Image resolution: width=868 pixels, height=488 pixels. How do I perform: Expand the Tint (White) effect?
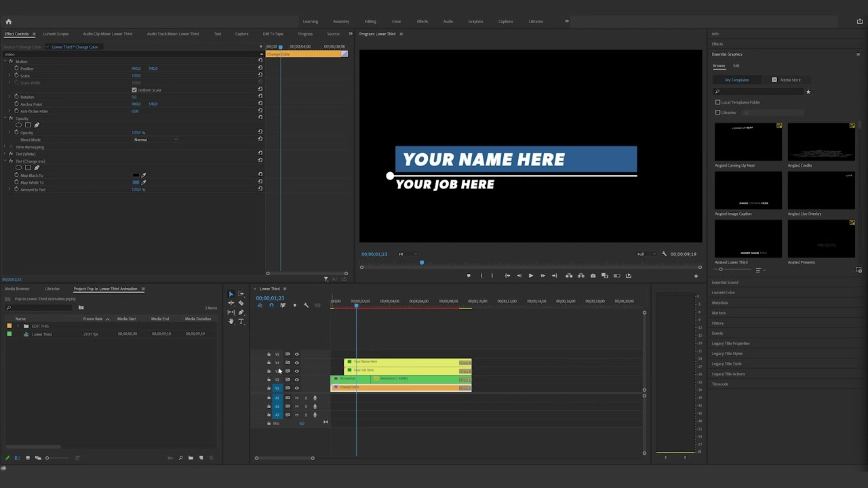[5, 154]
